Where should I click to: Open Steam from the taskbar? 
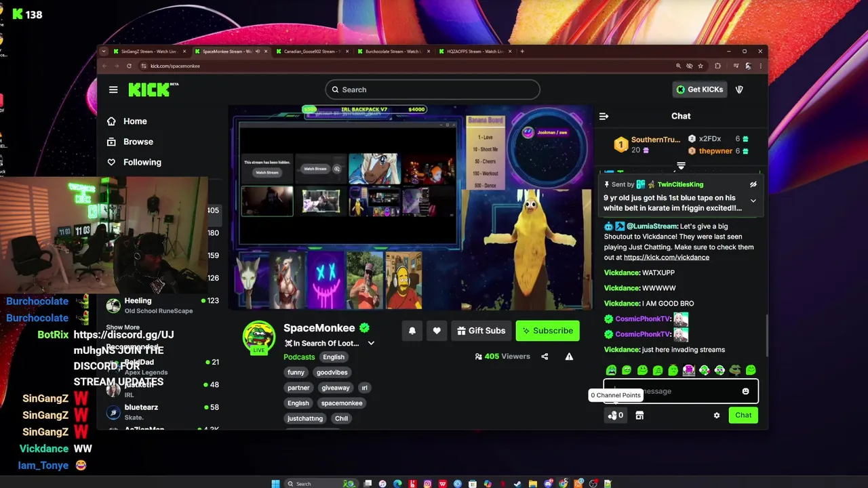point(518,483)
